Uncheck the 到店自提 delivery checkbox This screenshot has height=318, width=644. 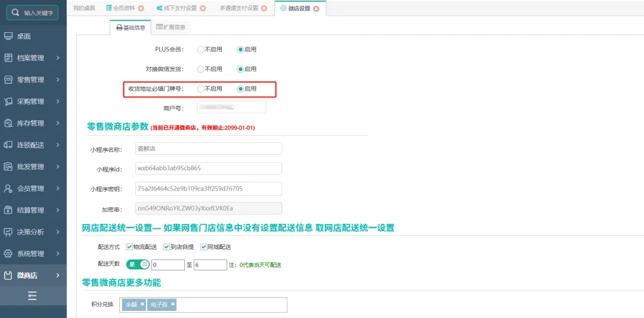166,247
